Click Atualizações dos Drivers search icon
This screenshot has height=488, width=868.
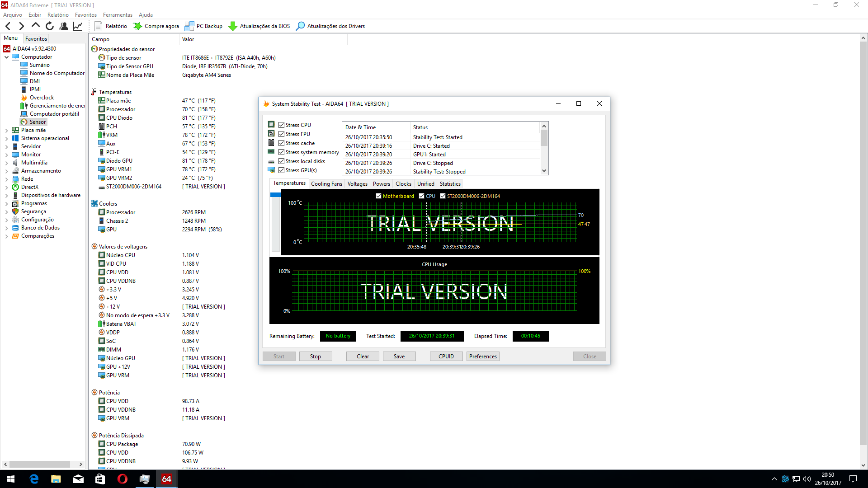pos(300,26)
